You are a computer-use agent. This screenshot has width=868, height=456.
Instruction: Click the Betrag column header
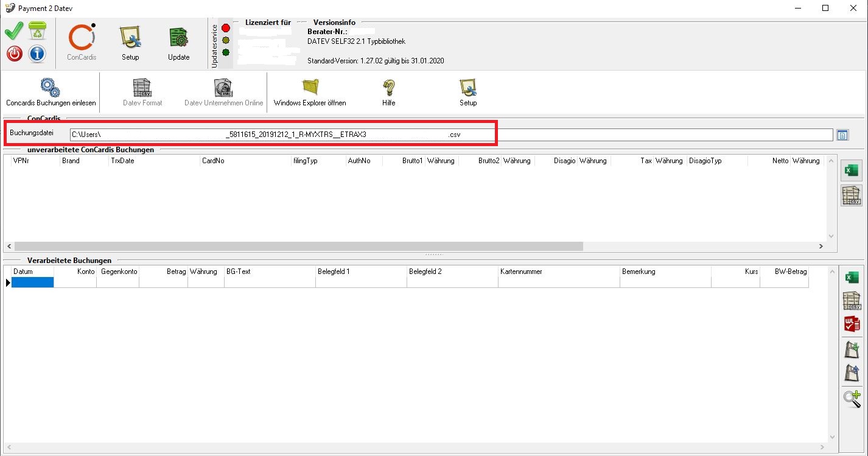(x=163, y=272)
